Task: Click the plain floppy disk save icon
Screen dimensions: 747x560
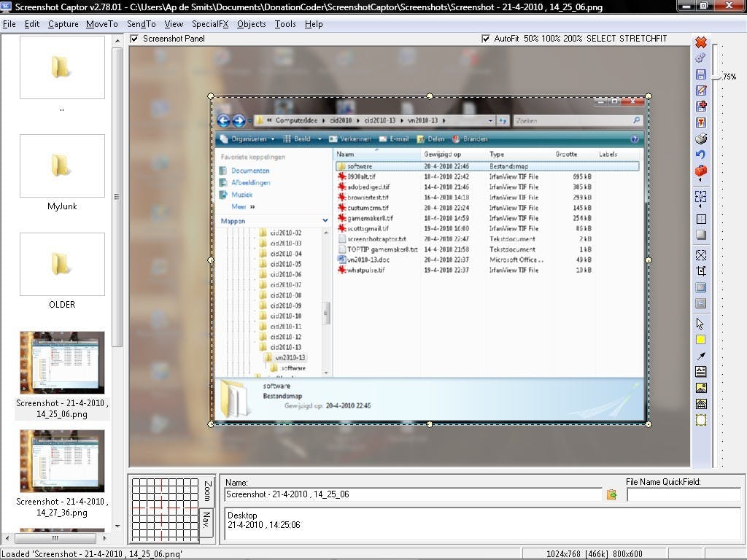Action: coord(701,74)
